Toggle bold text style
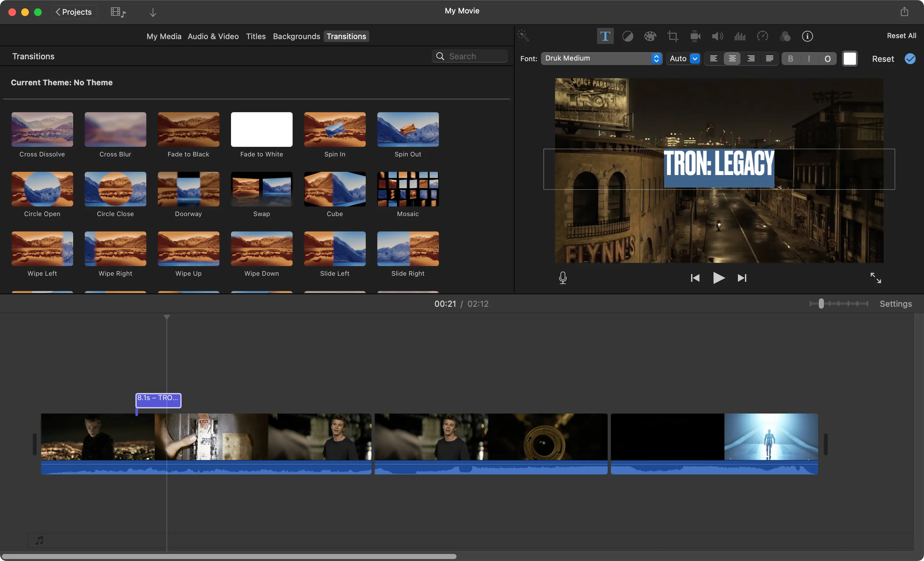 pos(791,59)
